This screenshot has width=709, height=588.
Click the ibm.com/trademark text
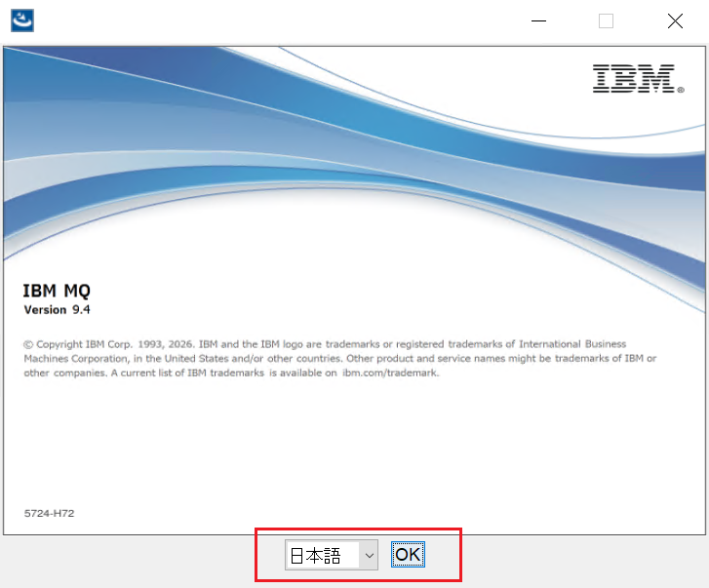(x=391, y=372)
